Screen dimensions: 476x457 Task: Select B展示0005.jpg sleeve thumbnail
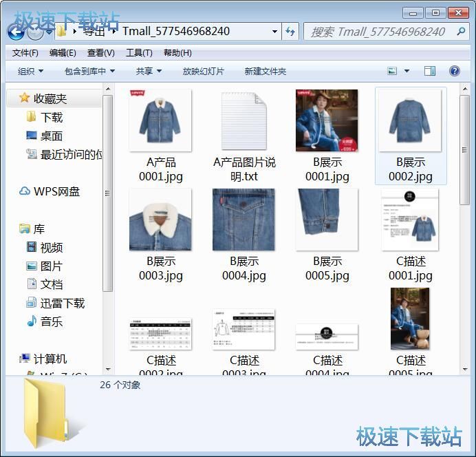[x=327, y=220]
